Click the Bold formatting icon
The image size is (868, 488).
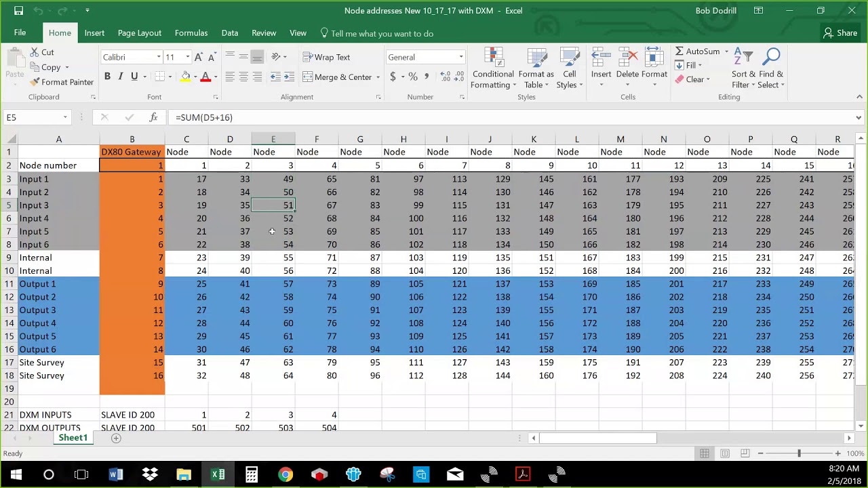click(107, 77)
